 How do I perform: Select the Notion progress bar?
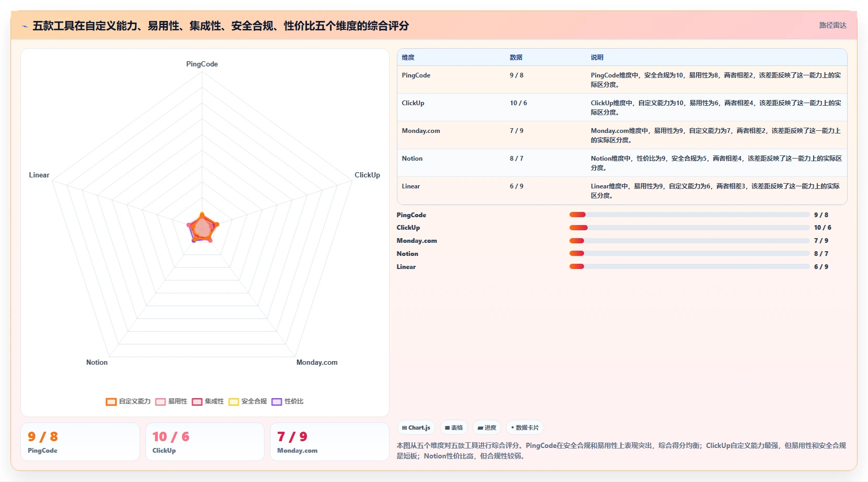coord(689,253)
